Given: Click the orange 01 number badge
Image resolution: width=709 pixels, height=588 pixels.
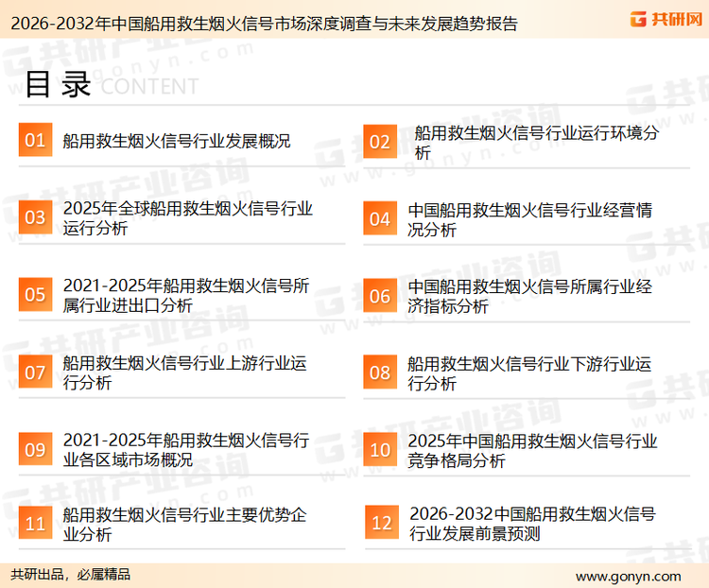Looking at the screenshot, I should click(x=35, y=140).
